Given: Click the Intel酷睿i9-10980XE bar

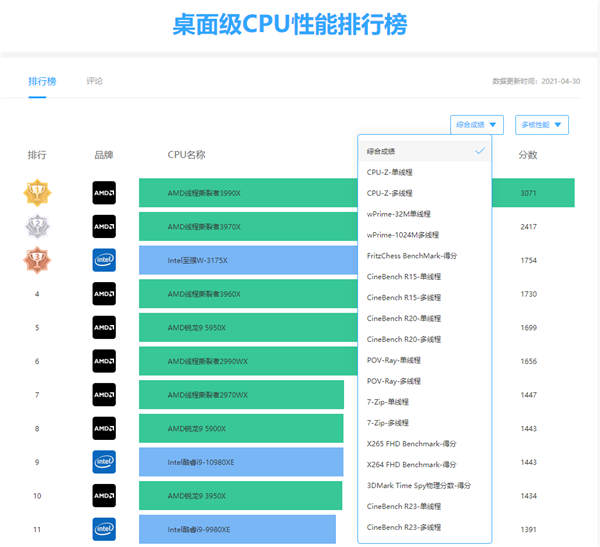Looking at the screenshot, I should pyautogui.click(x=241, y=462).
